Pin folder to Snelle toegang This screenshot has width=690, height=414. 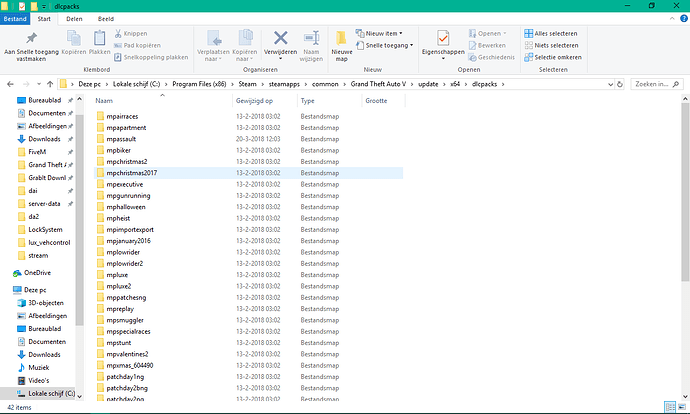point(31,45)
